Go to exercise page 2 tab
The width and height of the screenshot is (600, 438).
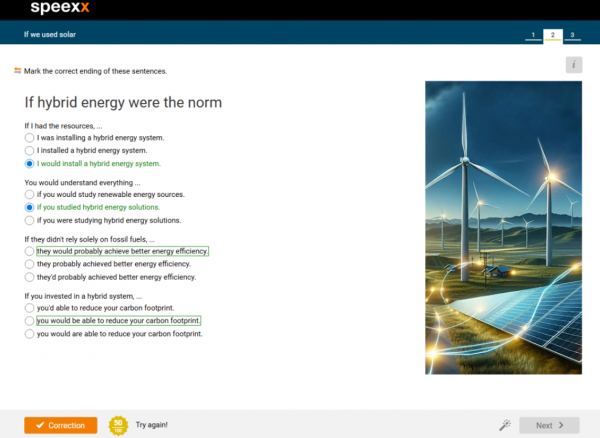tap(553, 35)
